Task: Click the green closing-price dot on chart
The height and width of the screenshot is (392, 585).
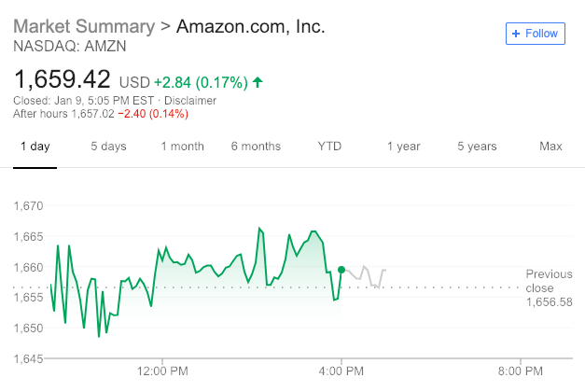Action: pos(341,270)
